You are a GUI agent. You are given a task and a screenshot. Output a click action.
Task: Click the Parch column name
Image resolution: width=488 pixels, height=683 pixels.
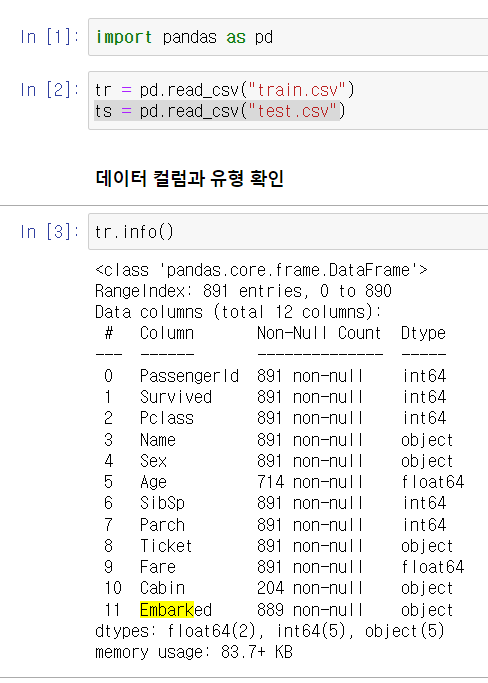(x=162, y=525)
